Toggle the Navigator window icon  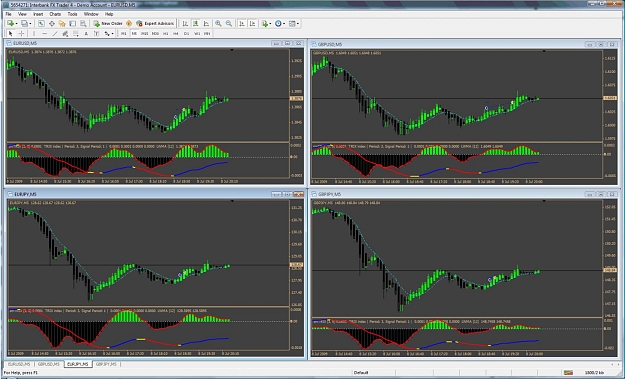62,24
